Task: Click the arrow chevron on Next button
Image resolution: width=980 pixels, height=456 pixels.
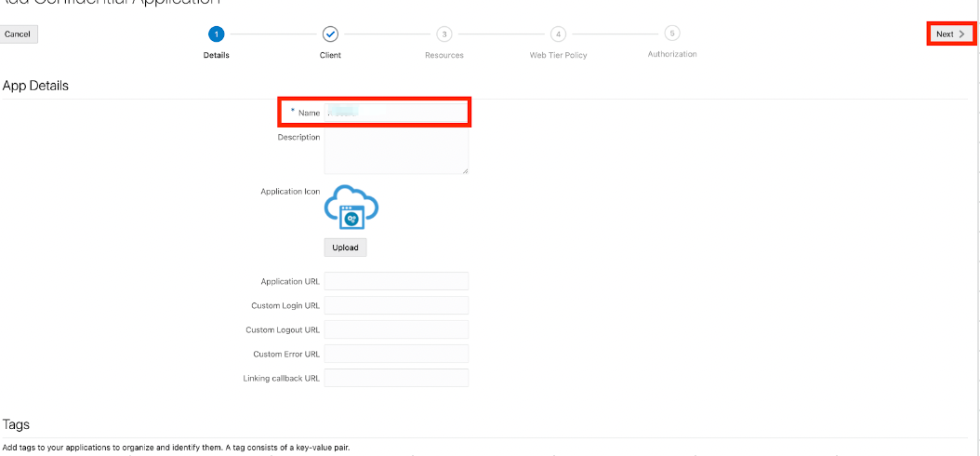Action: [x=961, y=34]
